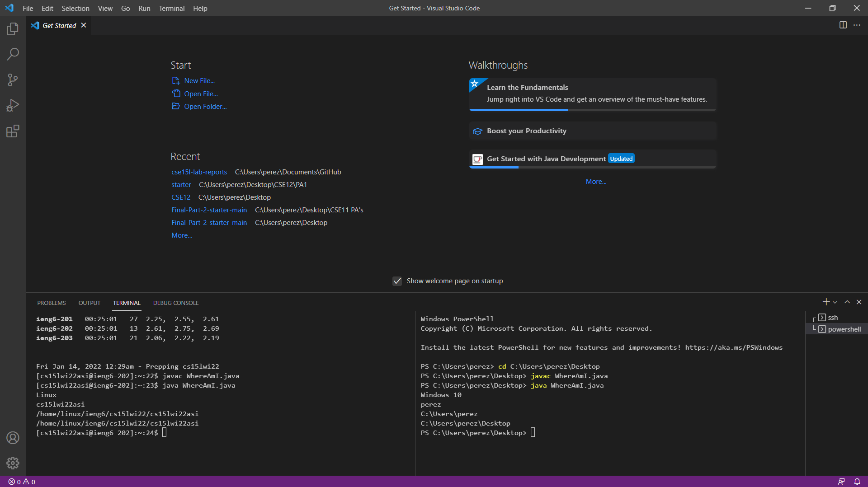Open the Terminal menu

(171, 8)
